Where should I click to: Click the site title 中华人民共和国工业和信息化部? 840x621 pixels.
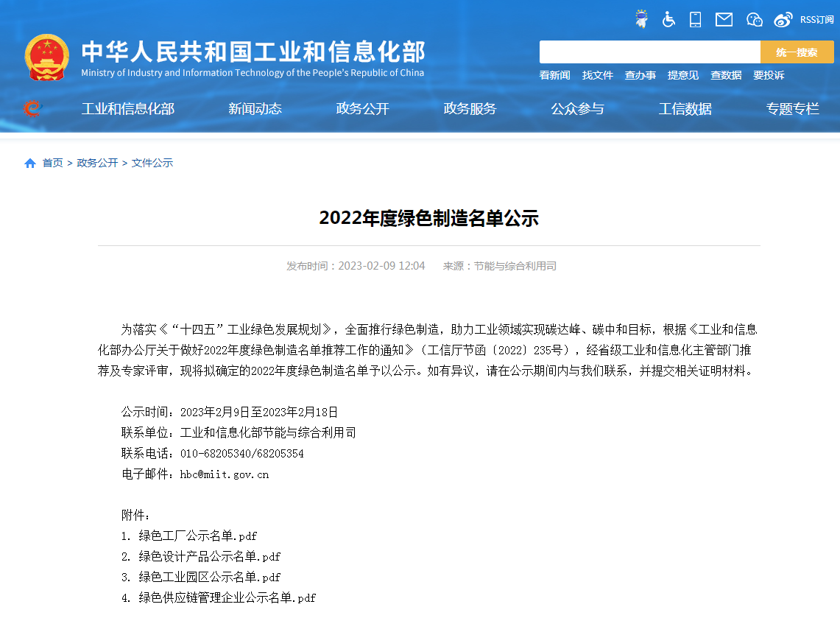point(253,52)
